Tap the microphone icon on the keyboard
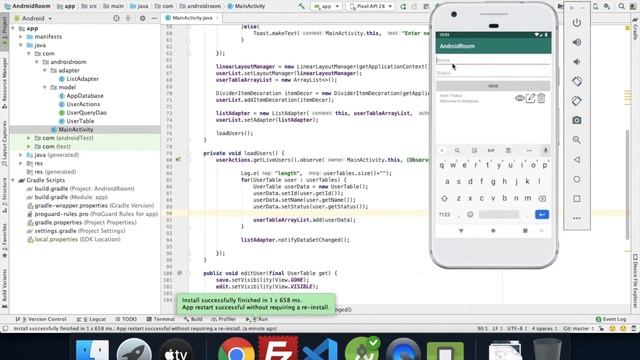The image size is (640, 360). pos(545,150)
